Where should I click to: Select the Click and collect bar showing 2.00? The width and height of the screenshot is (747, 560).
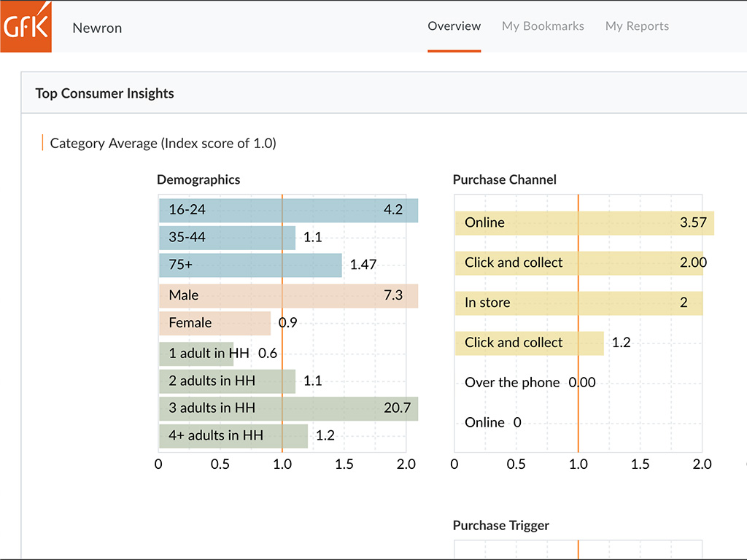coord(576,262)
